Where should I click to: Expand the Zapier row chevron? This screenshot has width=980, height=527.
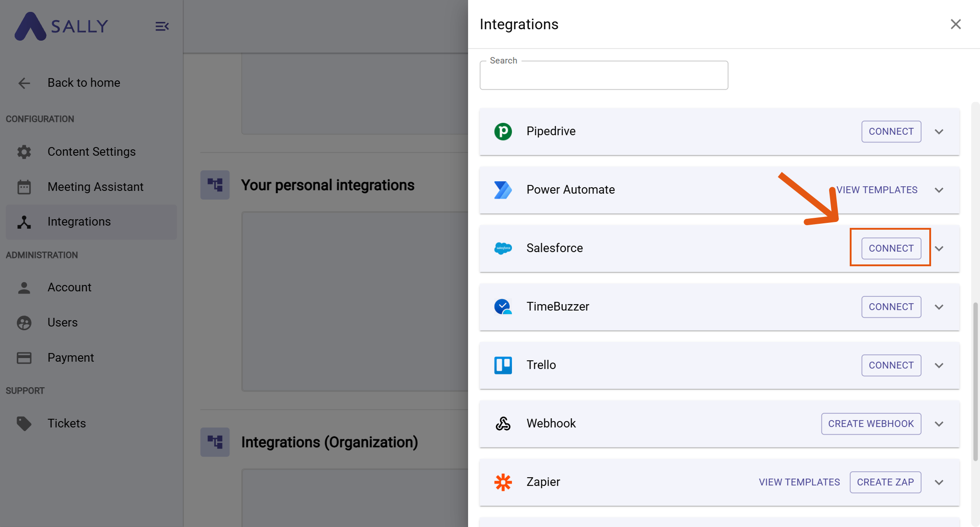[939, 482]
